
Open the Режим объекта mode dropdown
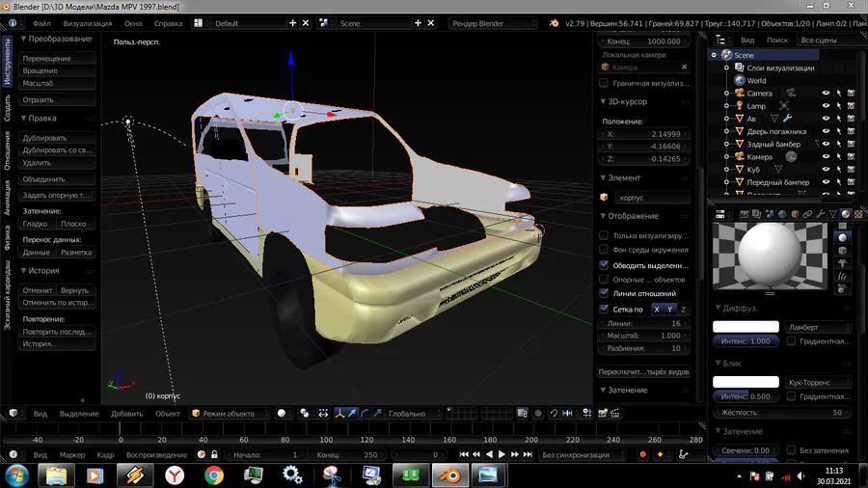click(230, 414)
